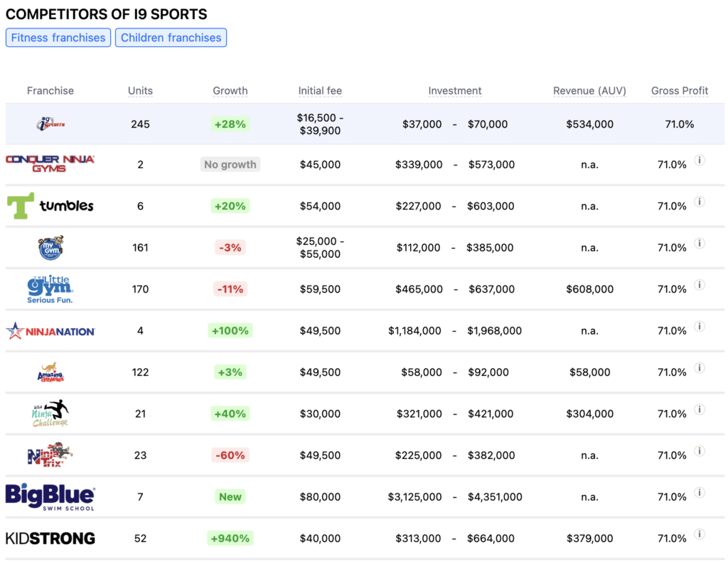Open The Little Gym logo
The width and height of the screenshot is (728, 564).
(x=50, y=289)
